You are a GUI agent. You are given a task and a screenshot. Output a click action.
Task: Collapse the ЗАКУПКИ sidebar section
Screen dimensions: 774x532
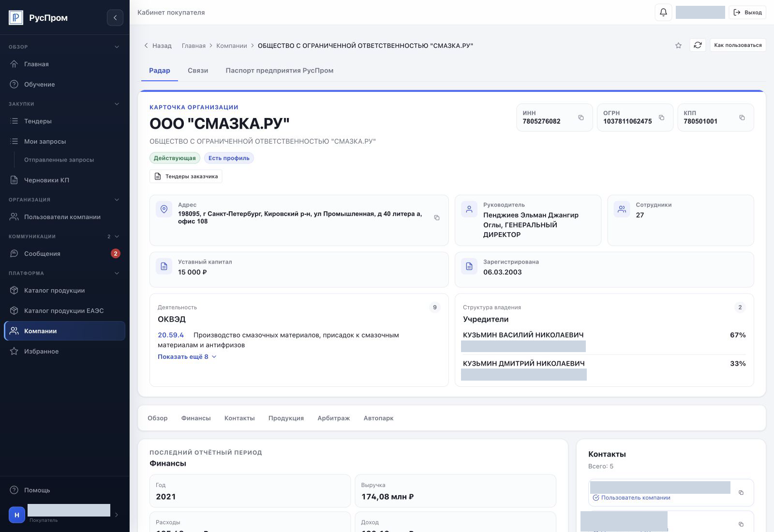pyautogui.click(x=117, y=104)
